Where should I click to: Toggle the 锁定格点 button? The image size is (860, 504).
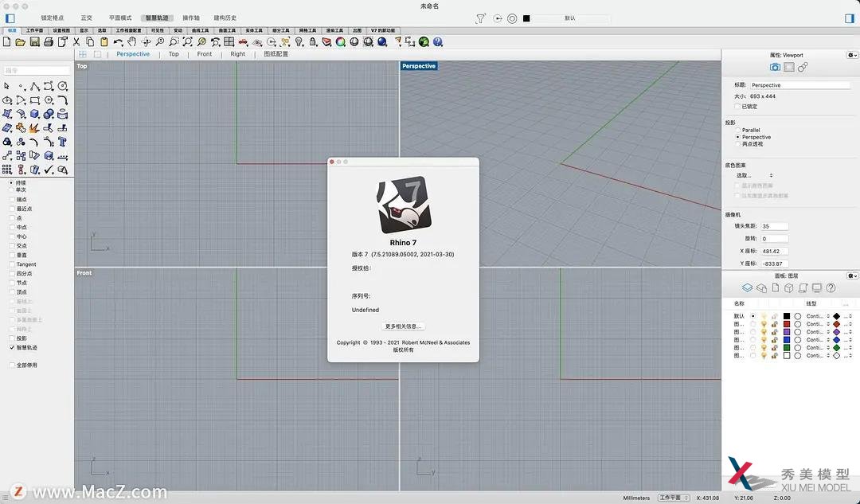[52, 18]
